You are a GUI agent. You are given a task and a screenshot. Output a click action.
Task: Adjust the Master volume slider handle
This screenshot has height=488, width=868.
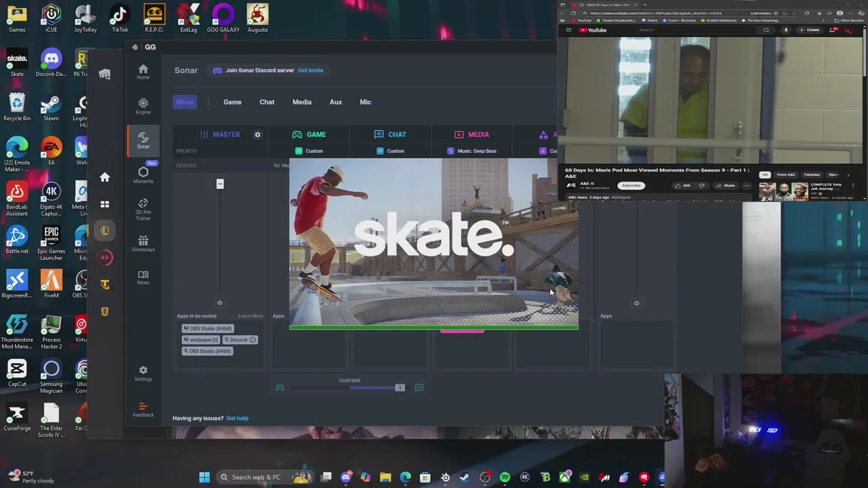[220, 184]
